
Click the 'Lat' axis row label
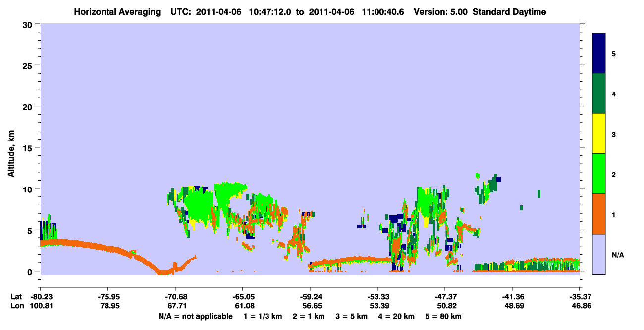(x=16, y=297)
